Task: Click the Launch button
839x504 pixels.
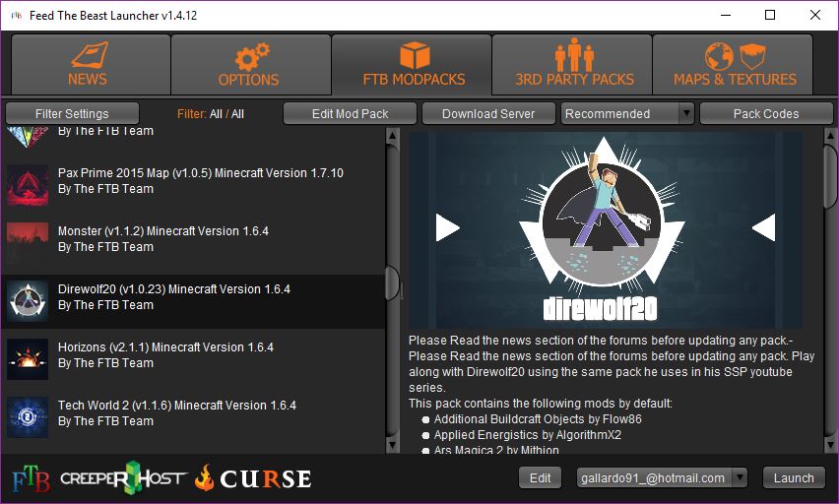Action: pyautogui.click(x=794, y=477)
